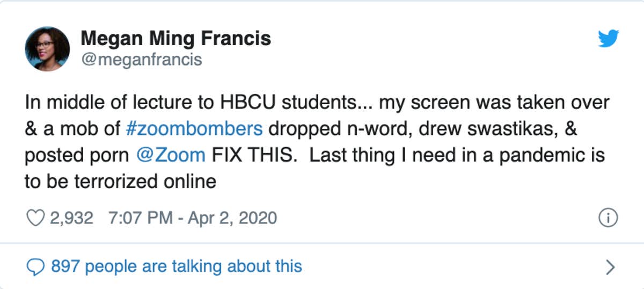Open "897 people are talking about this"
Image resolution: width=644 pixels, height=289 pixels.
coord(176,266)
